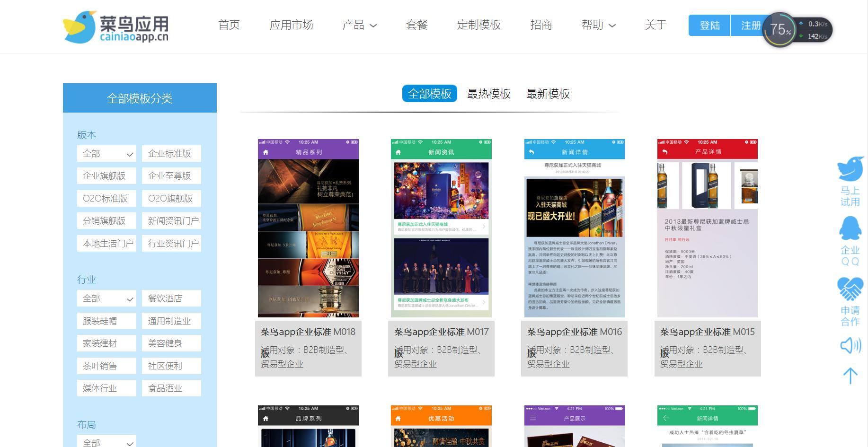The image size is (868, 447).
Task: Switch to the 最热模板 tab
Action: click(488, 94)
